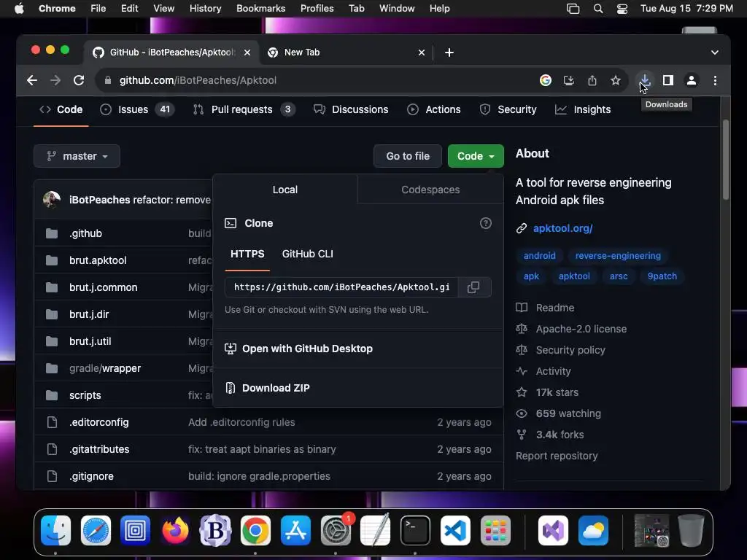Select the GitHub CLI clone option

[x=307, y=254]
